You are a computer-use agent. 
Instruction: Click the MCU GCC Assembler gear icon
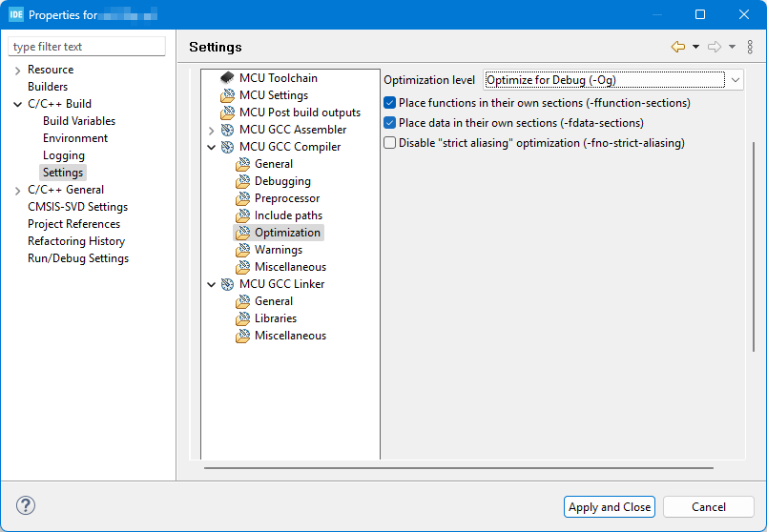227,130
